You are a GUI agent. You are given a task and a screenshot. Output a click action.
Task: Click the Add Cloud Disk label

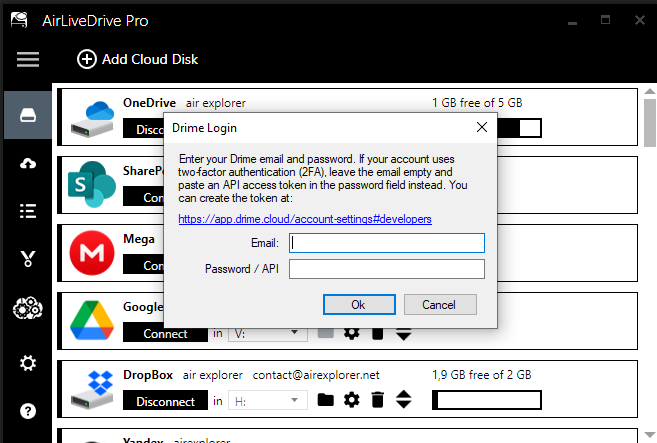150,59
